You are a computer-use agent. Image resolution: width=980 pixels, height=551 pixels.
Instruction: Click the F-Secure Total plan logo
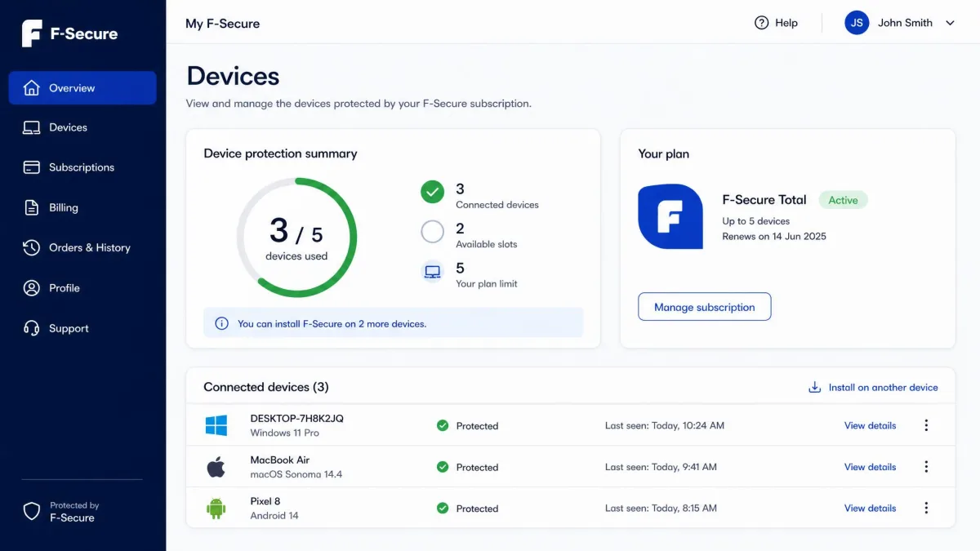670,216
